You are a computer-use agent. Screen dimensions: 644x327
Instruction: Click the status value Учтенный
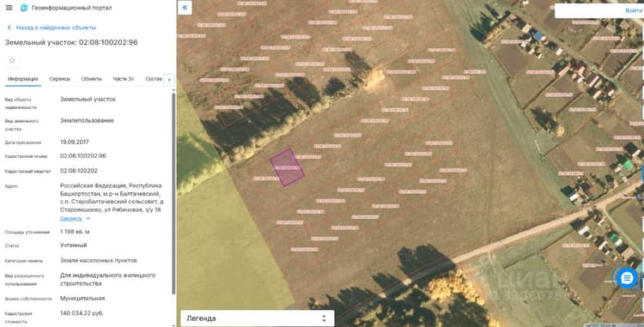[74, 245]
